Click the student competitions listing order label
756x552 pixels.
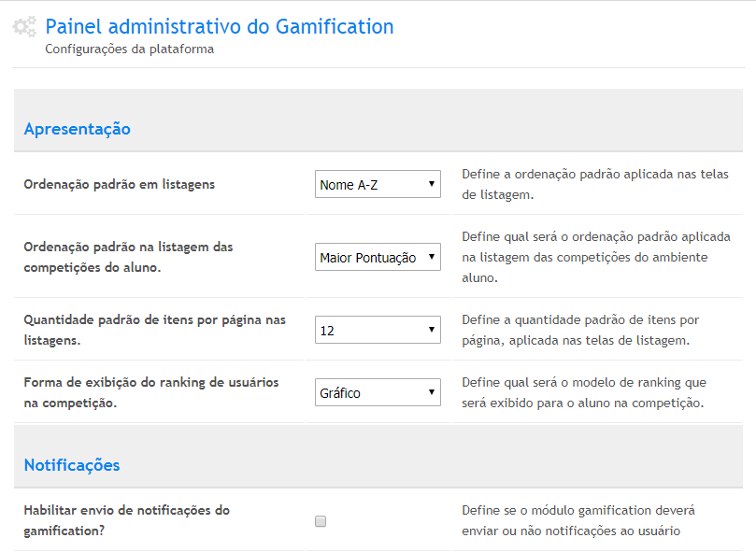(x=128, y=257)
